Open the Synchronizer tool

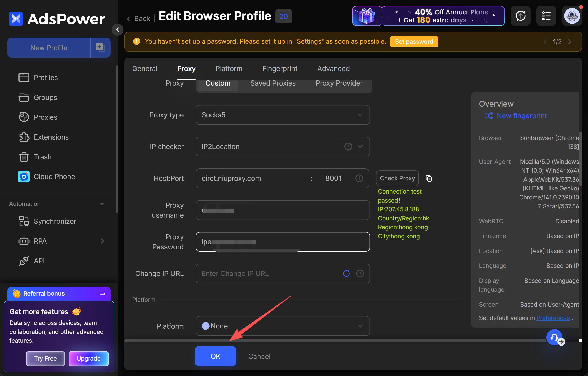47,221
